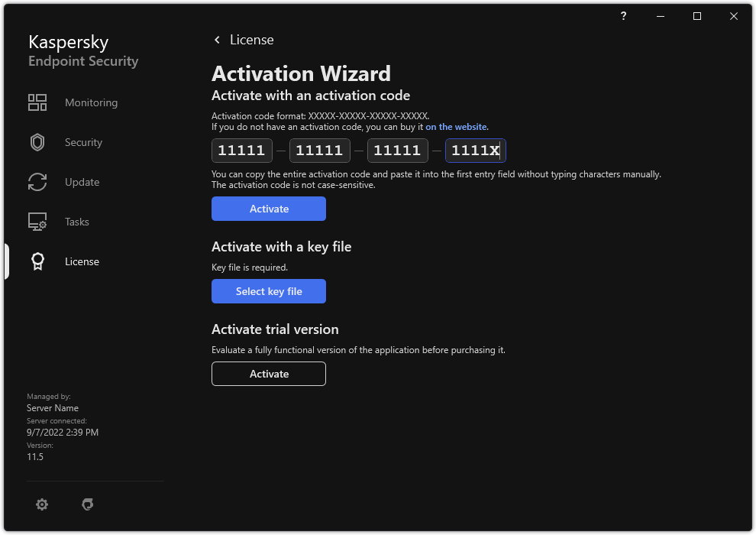
Task: Open help with the question mark icon
Action: 623,16
